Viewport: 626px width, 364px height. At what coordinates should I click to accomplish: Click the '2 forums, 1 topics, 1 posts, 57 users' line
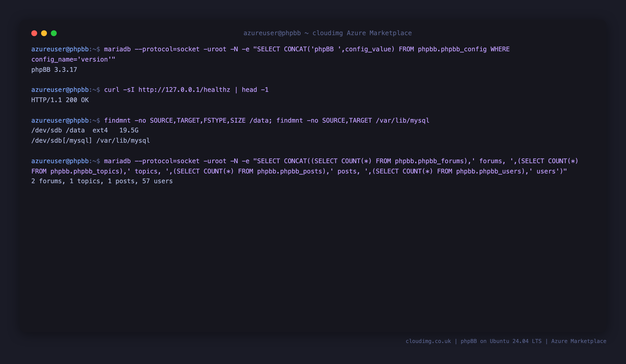click(102, 181)
